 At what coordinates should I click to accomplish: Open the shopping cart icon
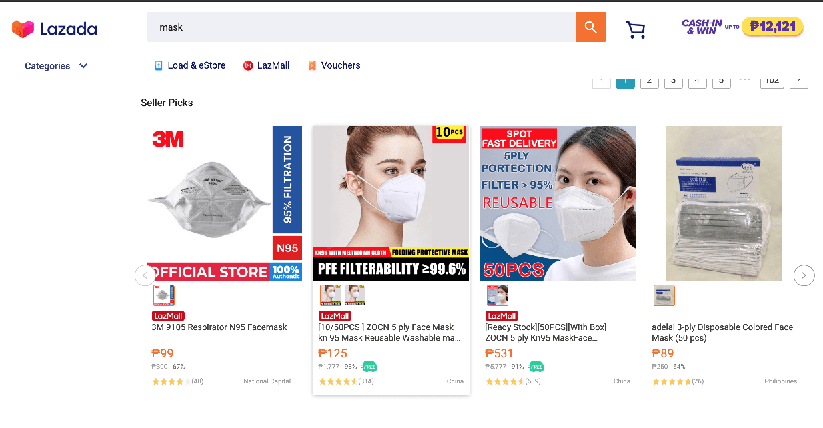[x=635, y=29]
